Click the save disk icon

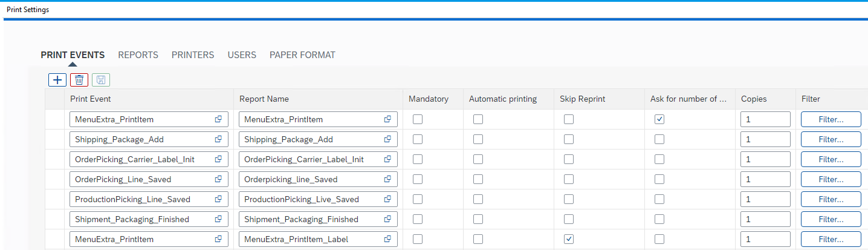tap(101, 80)
